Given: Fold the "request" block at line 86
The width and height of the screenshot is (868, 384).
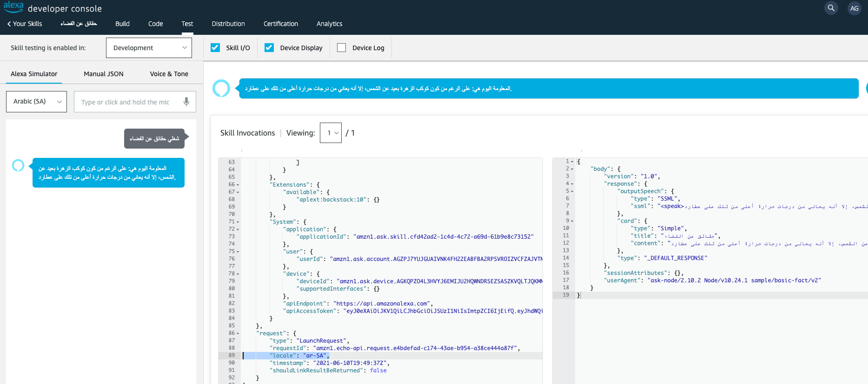Looking at the screenshot, I should [x=238, y=333].
